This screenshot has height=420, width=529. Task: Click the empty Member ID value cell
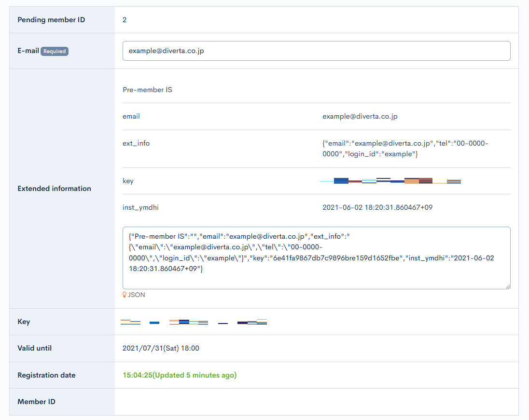tap(316, 402)
